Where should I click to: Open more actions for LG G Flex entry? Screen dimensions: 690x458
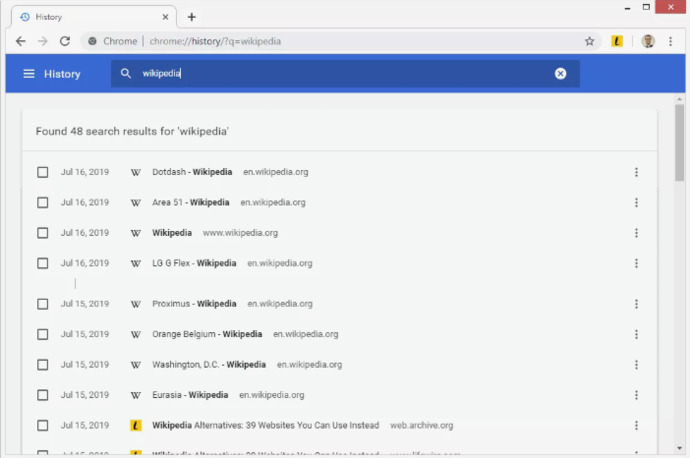coord(636,263)
